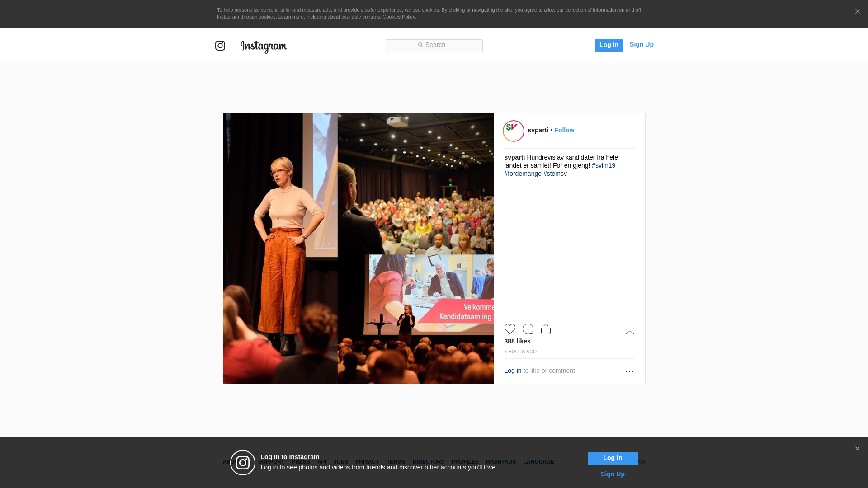This screenshot has height=488, width=868.
Task: Open the 6 HOURS AGO timestamp
Action: tap(520, 352)
